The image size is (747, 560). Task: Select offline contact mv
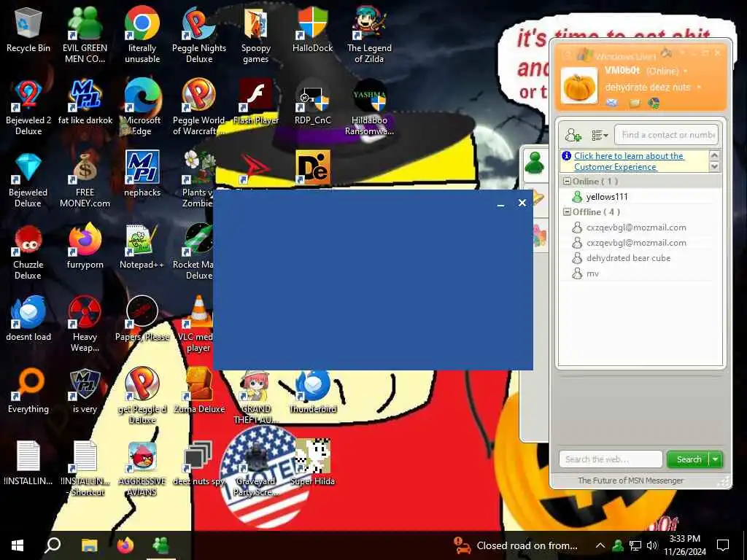pos(592,273)
